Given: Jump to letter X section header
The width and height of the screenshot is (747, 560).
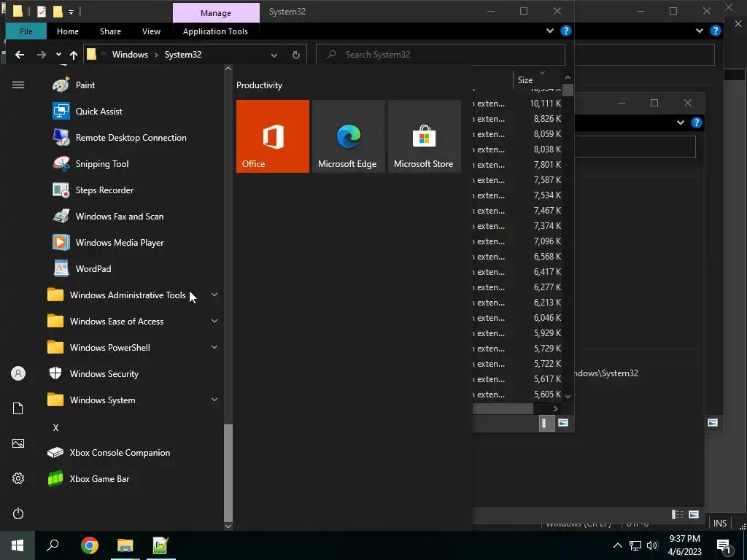Looking at the screenshot, I should (55, 427).
